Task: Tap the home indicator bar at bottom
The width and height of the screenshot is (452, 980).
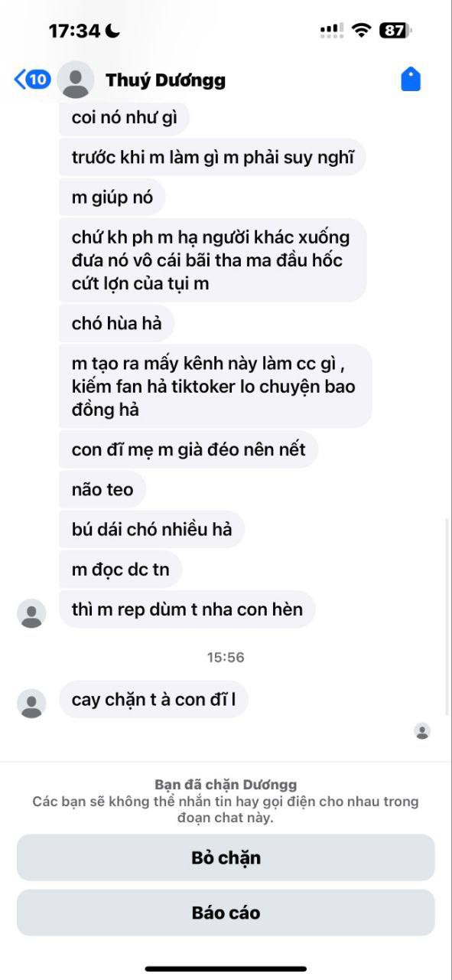Action: click(226, 969)
